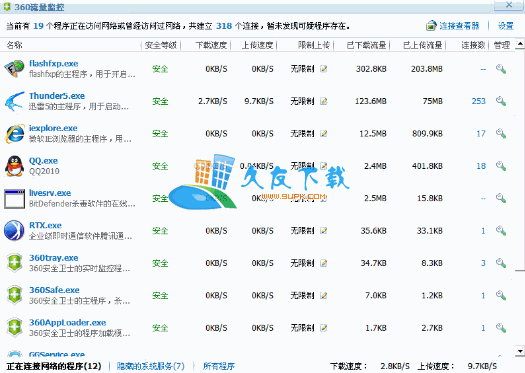The height and width of the screenshot is (373, 525).
Task: View iexplore.exe 17 connections
Action: [481, 134]
